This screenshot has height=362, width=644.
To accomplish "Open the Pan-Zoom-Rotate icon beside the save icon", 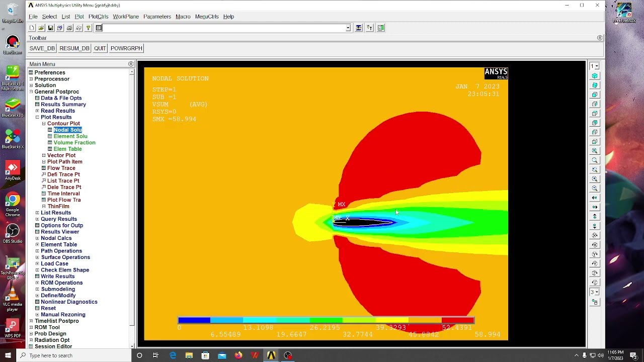I will 60,28.
